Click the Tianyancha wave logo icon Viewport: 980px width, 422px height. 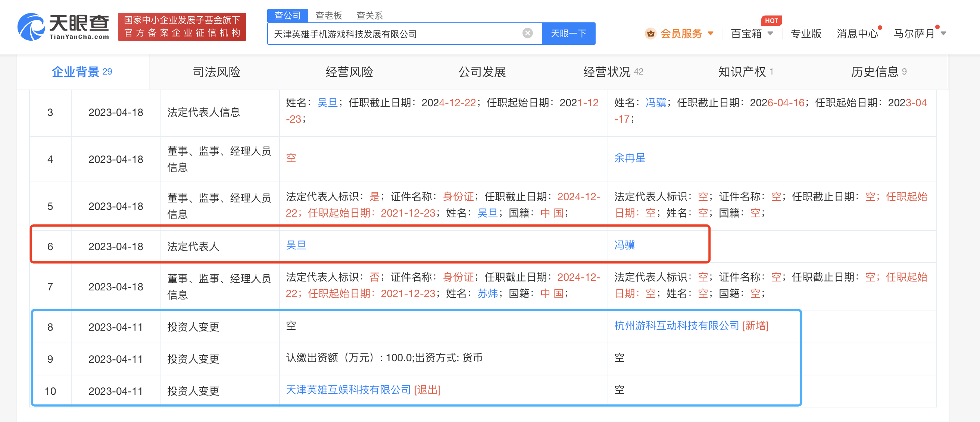[x=31, y=26]
